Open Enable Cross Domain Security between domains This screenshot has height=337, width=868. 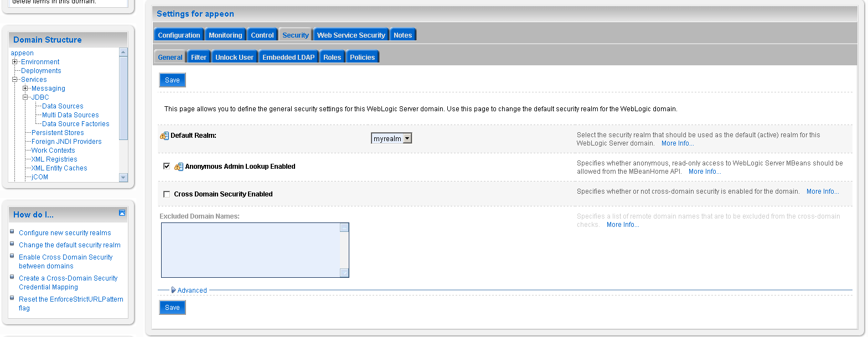coord(66,262)
